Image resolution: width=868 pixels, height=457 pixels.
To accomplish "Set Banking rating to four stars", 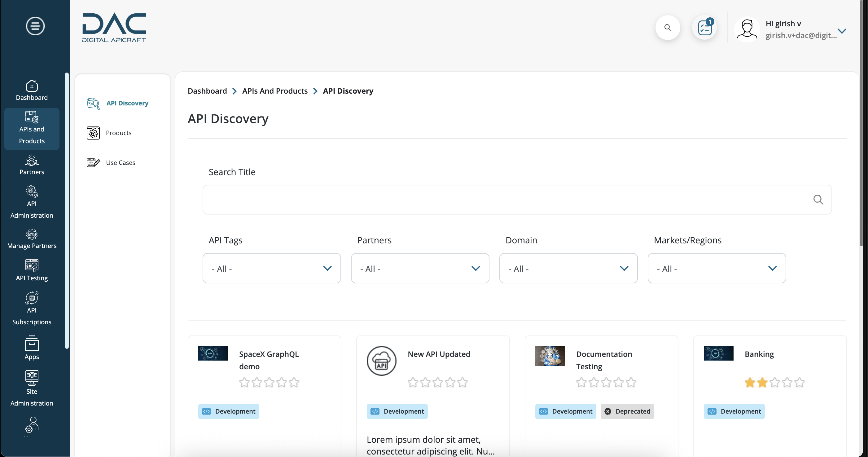I will 787,383.
